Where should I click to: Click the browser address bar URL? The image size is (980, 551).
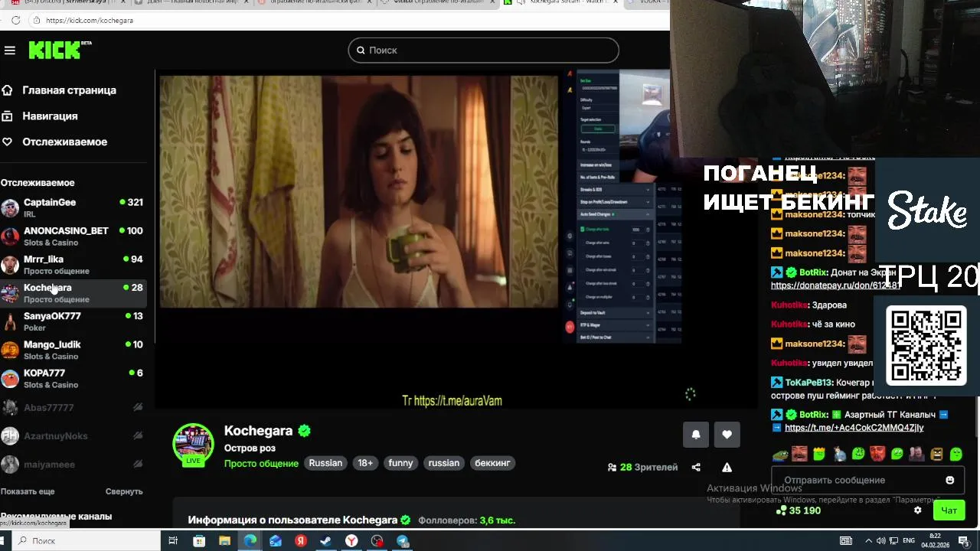pos(90,21)
